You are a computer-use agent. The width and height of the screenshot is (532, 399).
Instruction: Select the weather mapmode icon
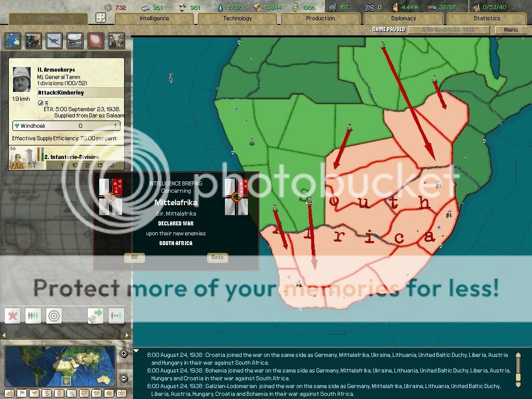pos(34,393)
